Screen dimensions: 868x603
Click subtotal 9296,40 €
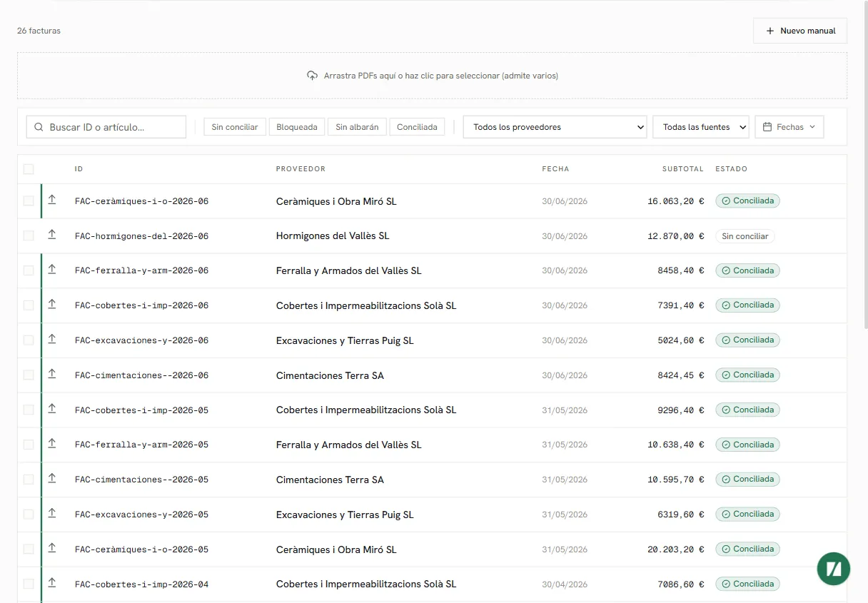tap(681, 410)
